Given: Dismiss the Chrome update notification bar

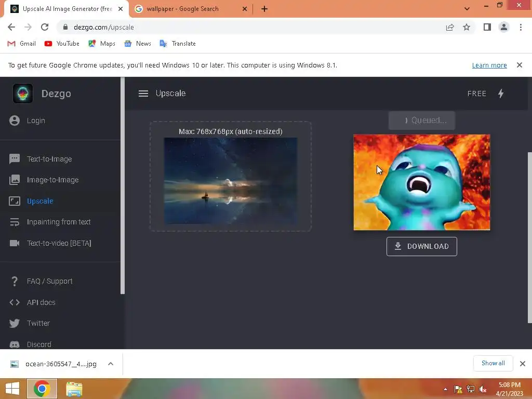Looking at the screenshot, I should [520, 65].
